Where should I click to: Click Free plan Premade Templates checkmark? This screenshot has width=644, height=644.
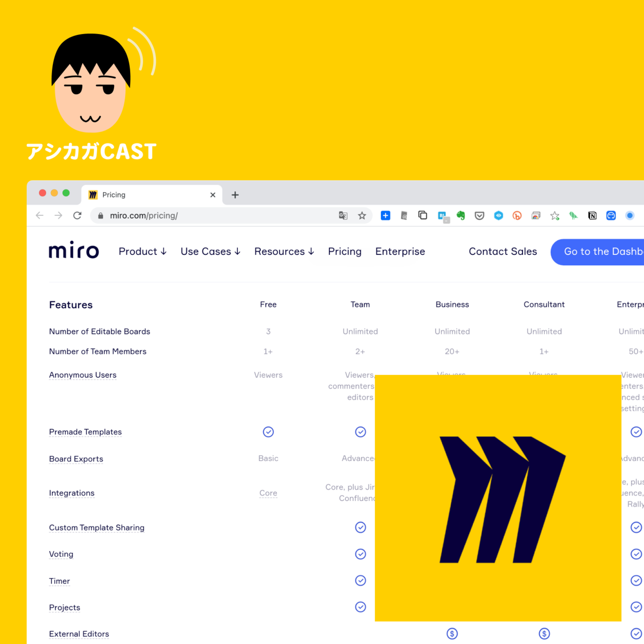pyautogui.click(x=268, y=432)
